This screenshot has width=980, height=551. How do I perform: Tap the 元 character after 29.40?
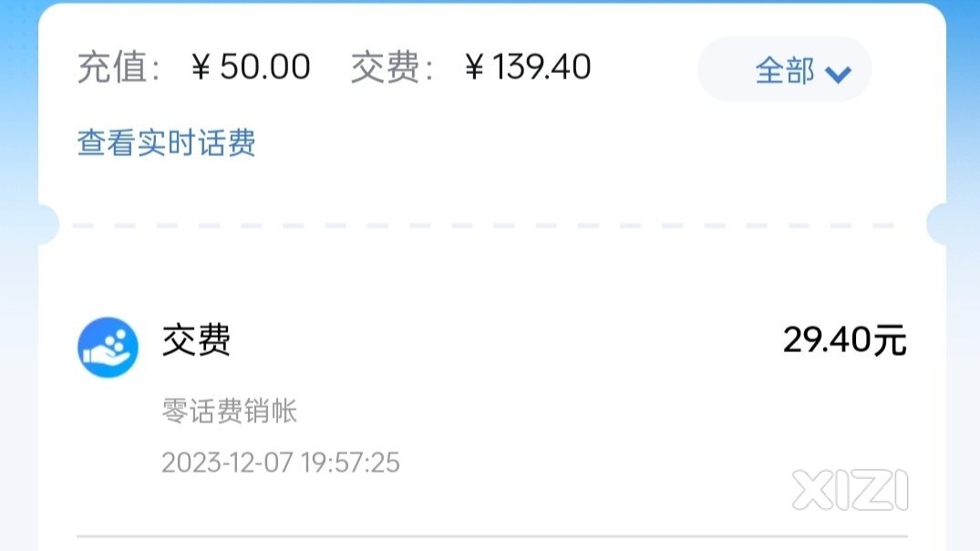click(x=890, y=341)
